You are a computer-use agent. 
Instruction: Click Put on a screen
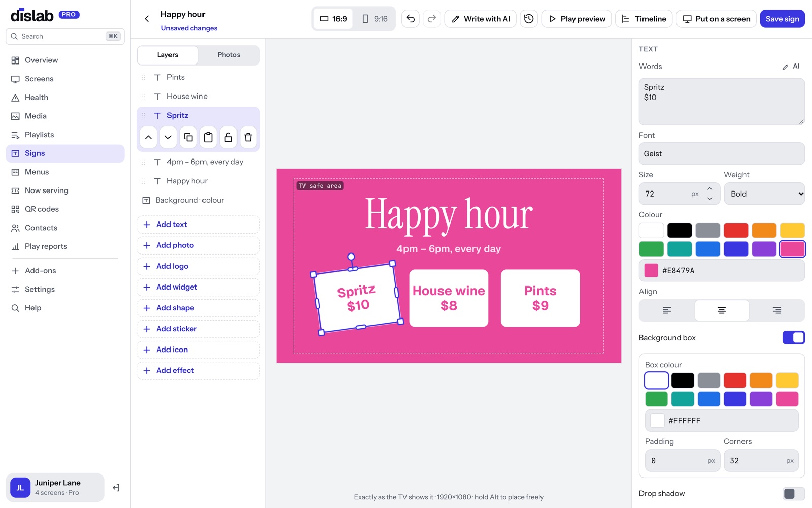click(716, 19)
